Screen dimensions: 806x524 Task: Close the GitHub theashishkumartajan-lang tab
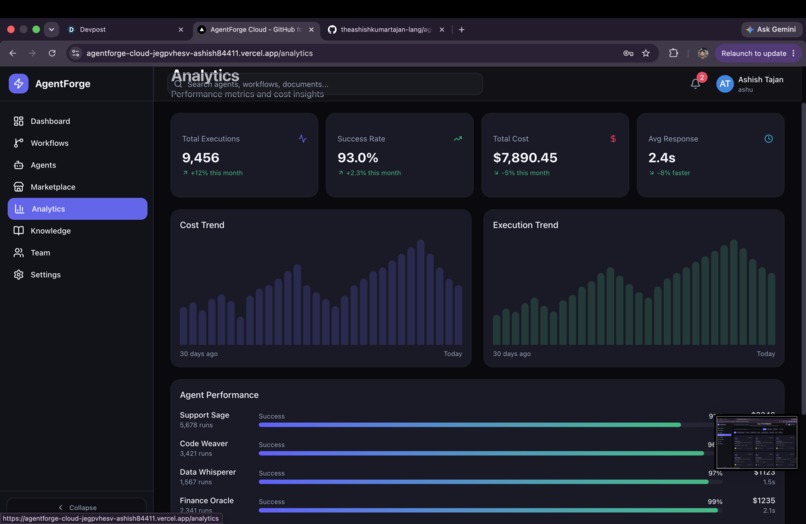tap(442, 30)
